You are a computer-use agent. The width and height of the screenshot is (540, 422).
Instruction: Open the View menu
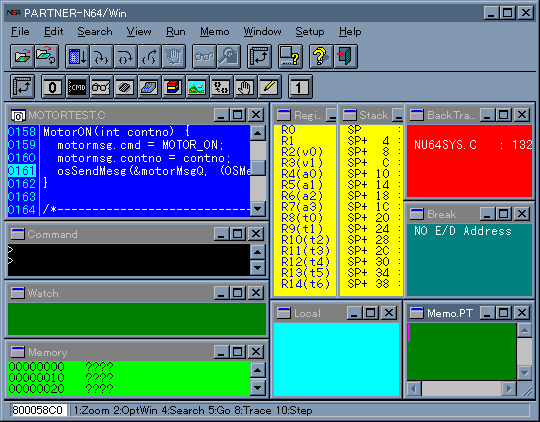tap(139, 32)
